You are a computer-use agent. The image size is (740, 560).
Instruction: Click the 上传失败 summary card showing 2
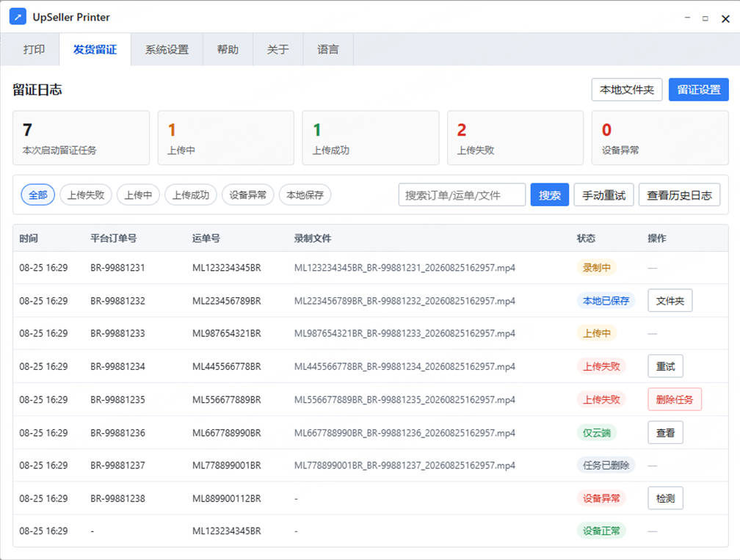(x=515, y=138)
